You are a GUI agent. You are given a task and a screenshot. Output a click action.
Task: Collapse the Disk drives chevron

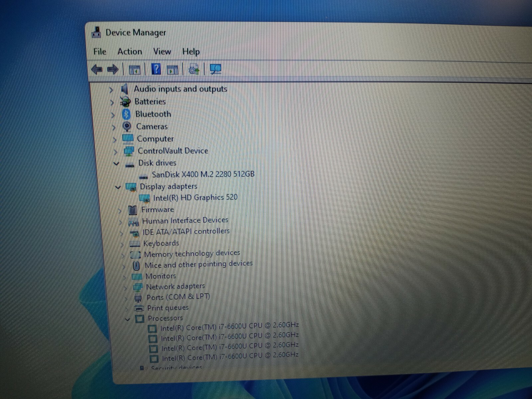pos(116,163)
